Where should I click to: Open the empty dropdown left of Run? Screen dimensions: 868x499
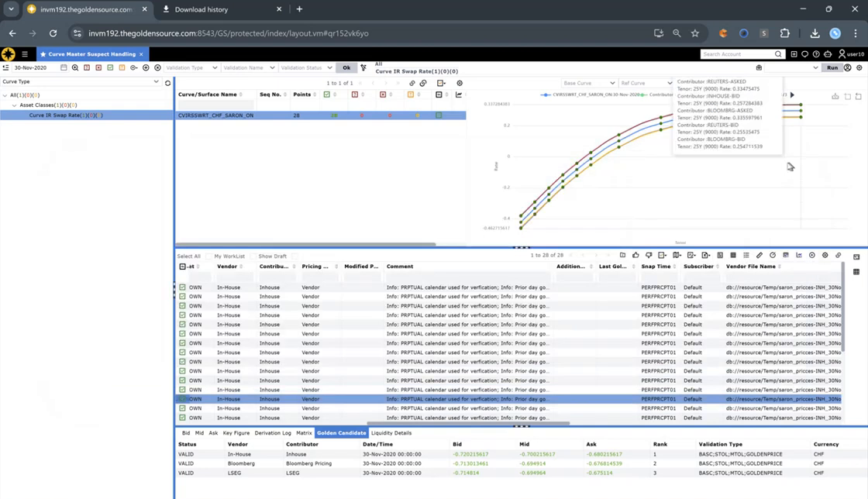pos(793,67)
